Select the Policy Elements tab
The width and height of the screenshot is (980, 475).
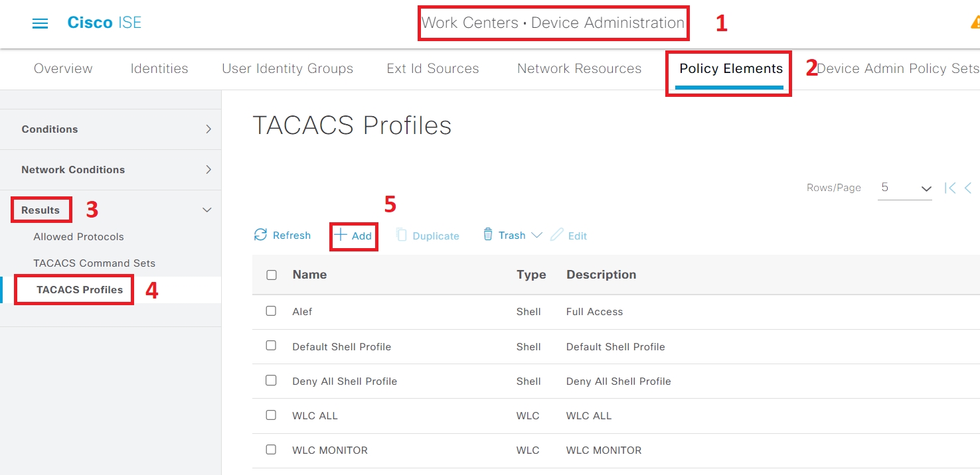pyautogui.click(x=731, y=68)
